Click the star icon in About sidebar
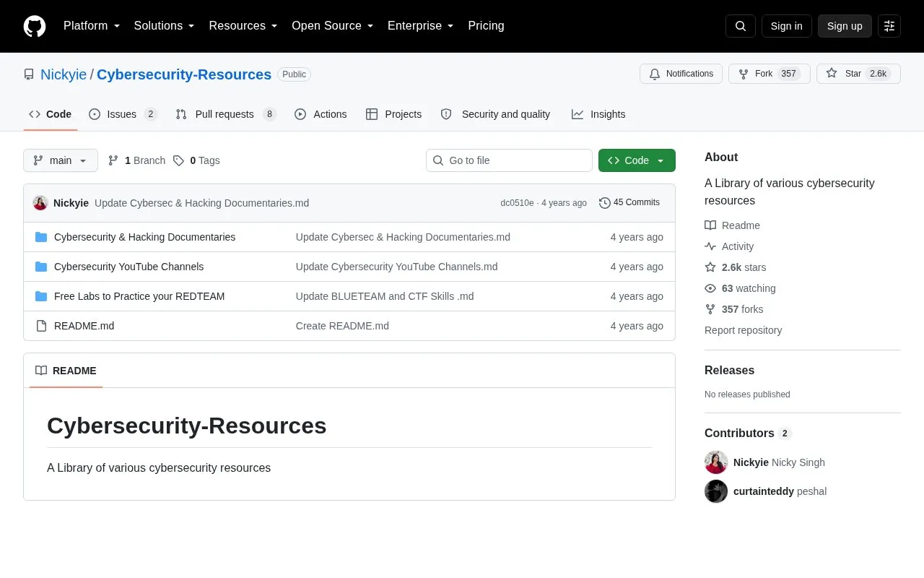This screenshot has height=578, width=924. pos(710,267)
